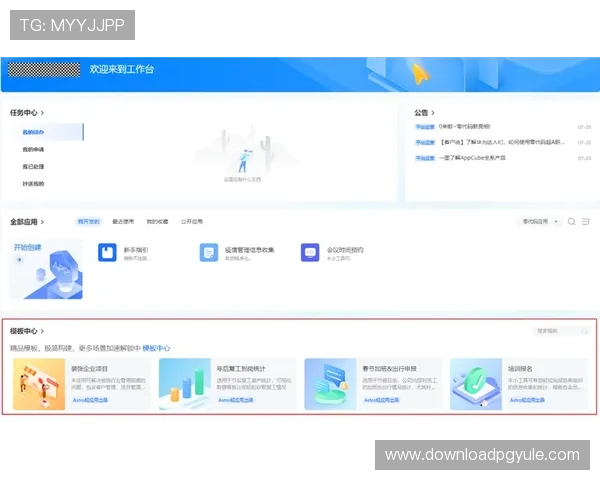
Task: Click search icon in template search box
Action: coord(584,331)
